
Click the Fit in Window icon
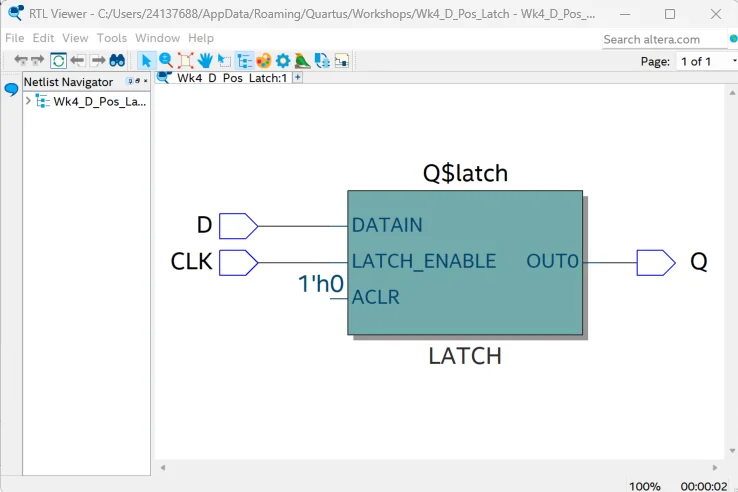tap(185, 61)
